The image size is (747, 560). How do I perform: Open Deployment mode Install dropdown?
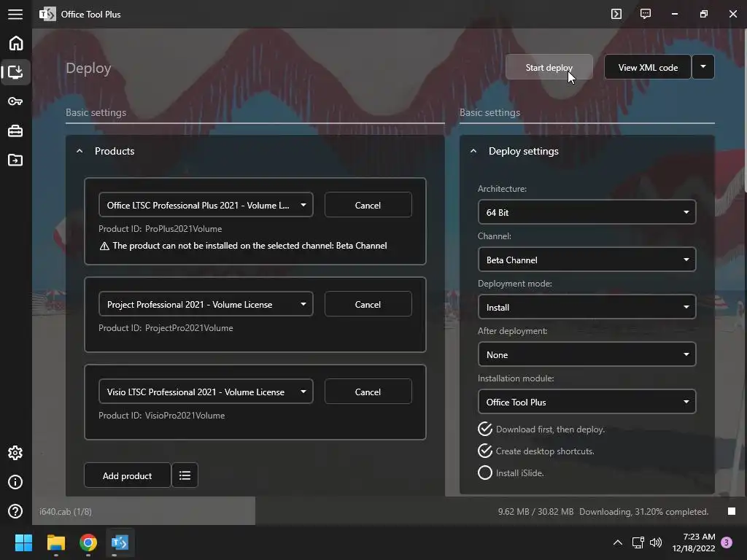pyautogui.click(x=587, y=307)
